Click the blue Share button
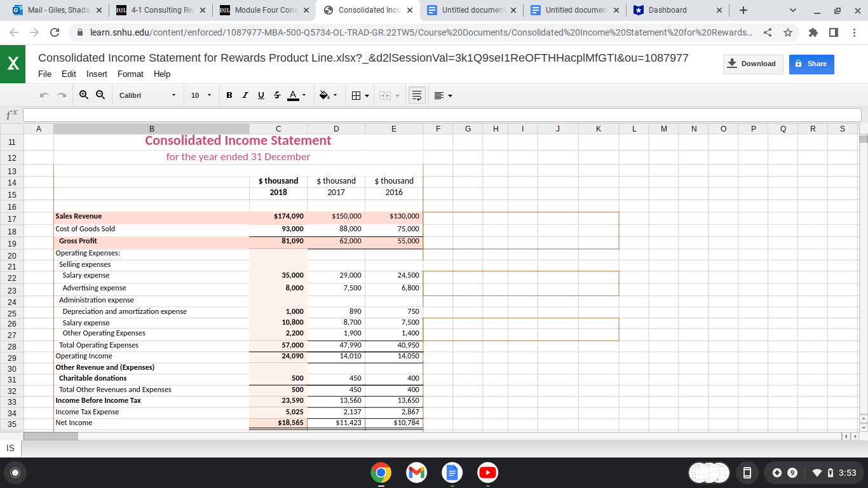The width and height of the screenshot is (868, 488). [811, 64]
